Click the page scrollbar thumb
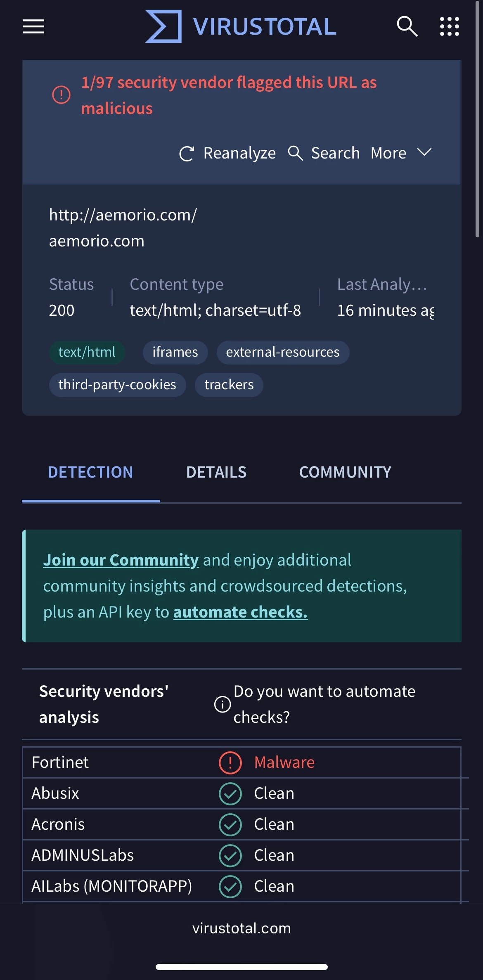The height and width of the screenshot is (980, 483). tap(478, 120)
